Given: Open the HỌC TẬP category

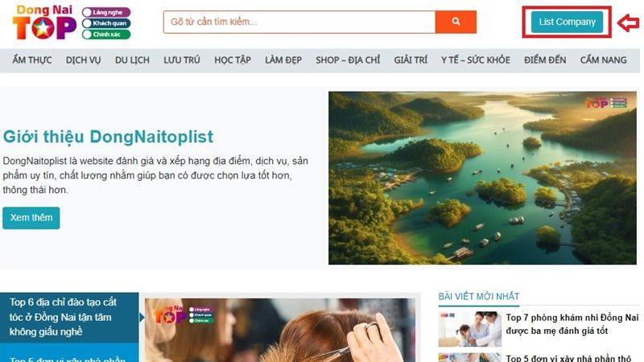Looking at the screenshot, I should click(x=233, y=60).
